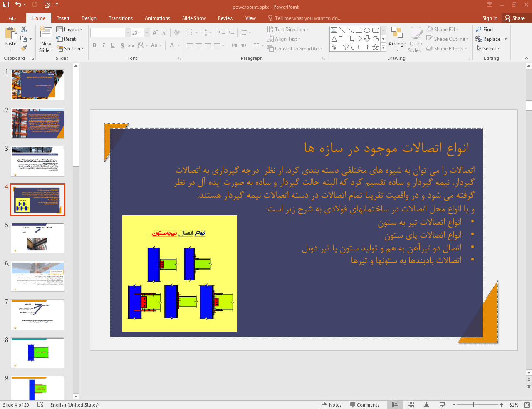Expand the Layout dropdown
Viewport: 532px width, 409px height.
70,30
